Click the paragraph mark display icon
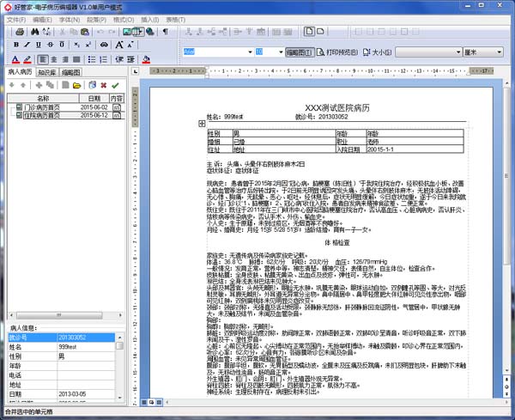 pyautogui.click(x=165, y=32)
